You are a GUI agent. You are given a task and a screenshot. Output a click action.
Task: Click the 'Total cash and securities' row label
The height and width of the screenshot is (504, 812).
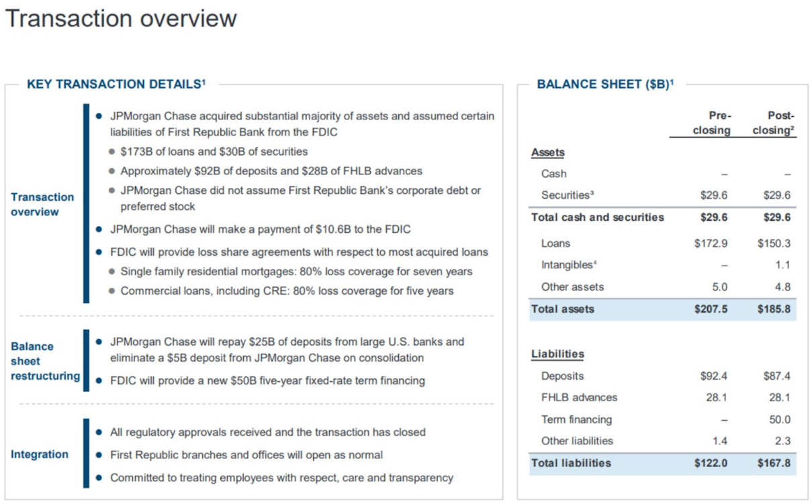(597, 217)
